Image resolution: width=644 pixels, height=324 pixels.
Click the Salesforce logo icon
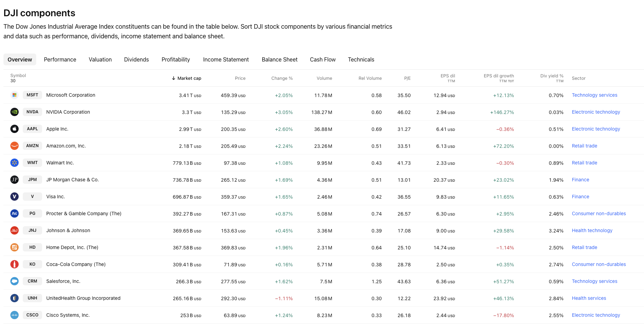tap(14, 281)
